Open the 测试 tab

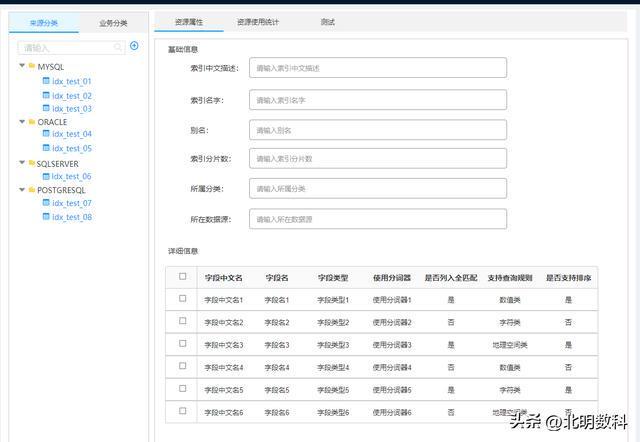coord(328,22)
